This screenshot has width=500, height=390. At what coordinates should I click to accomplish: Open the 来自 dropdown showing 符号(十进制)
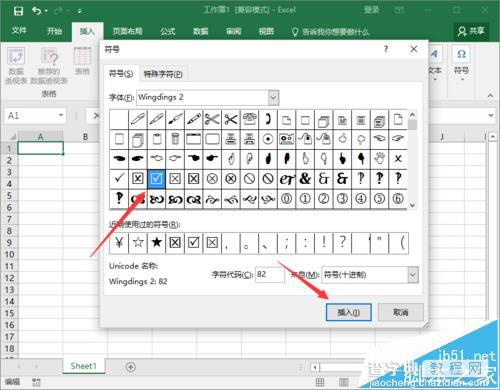(413, 275)
